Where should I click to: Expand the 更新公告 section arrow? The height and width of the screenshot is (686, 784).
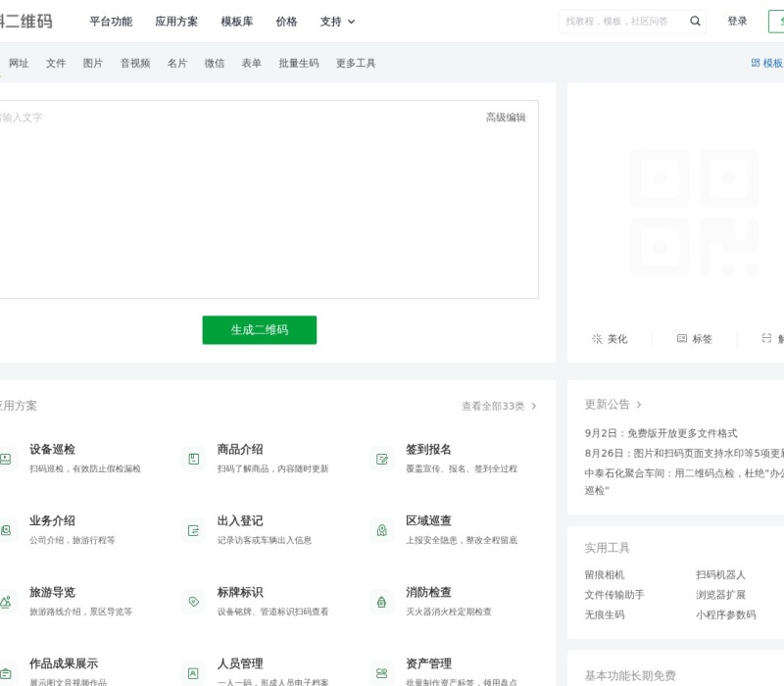639,405
